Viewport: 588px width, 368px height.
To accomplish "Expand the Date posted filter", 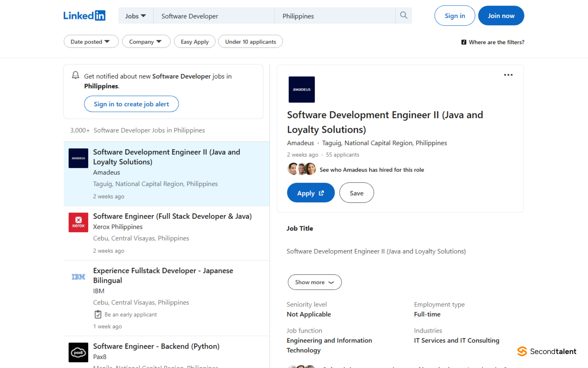I will 90,42.
